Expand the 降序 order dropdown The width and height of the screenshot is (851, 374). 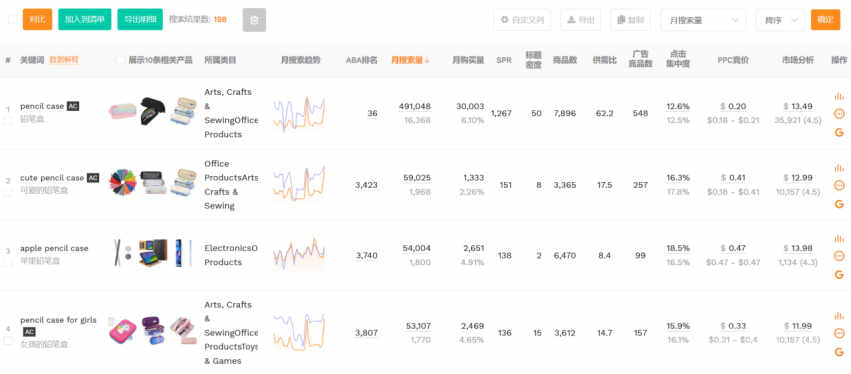[780, 20]
